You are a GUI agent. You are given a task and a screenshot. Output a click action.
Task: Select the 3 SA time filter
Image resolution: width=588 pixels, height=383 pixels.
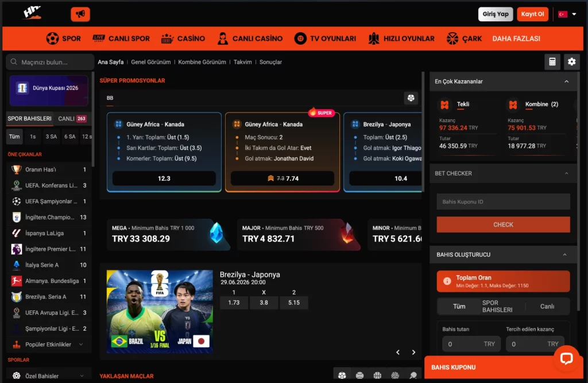[51, 137]
